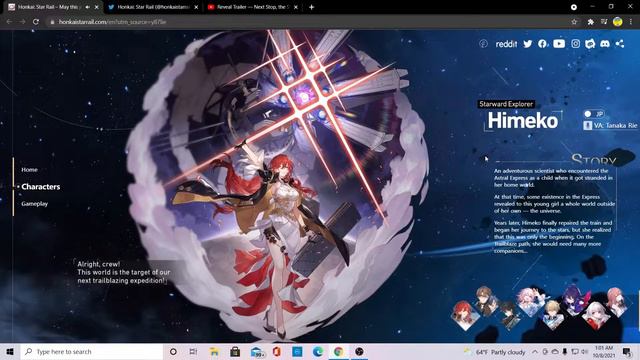Open Task View on the taskbar
The width and height of the screenshot is (640, 360).
(x=193, y=351)
